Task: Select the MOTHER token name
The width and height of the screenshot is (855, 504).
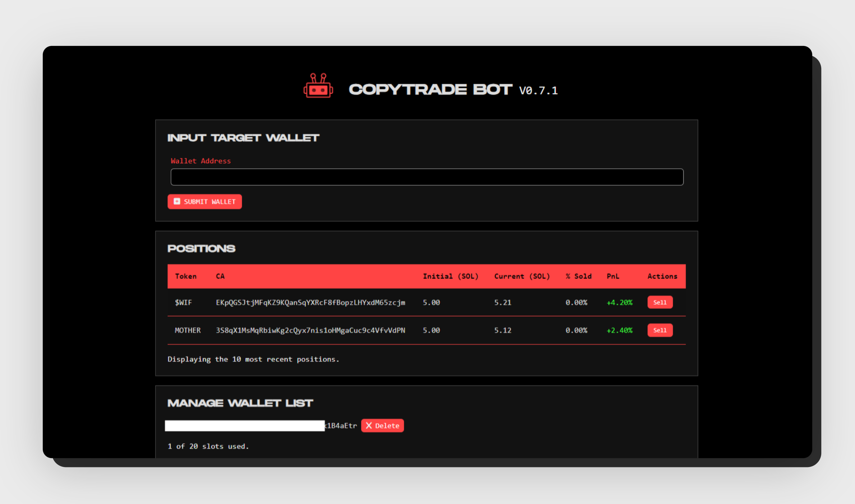Action: click(x=188, y=330)
